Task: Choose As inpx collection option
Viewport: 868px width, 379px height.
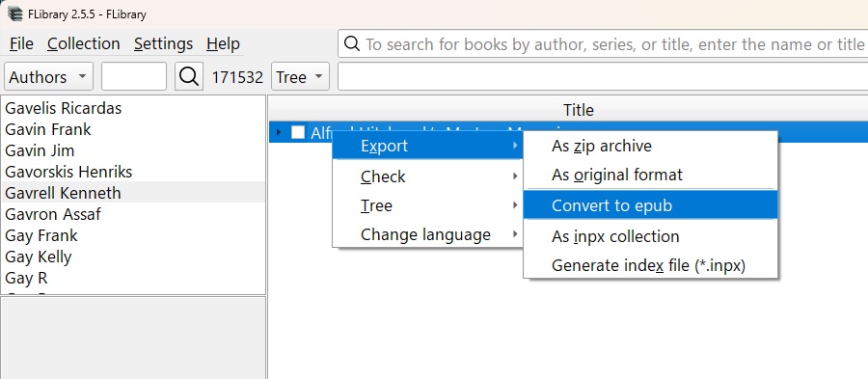Action: click(650, 236)
